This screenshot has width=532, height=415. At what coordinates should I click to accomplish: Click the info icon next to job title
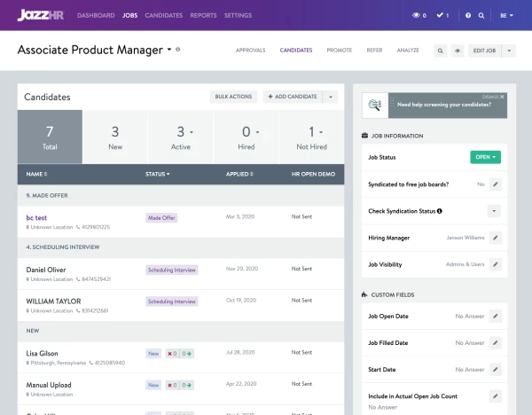click(178, 51)
